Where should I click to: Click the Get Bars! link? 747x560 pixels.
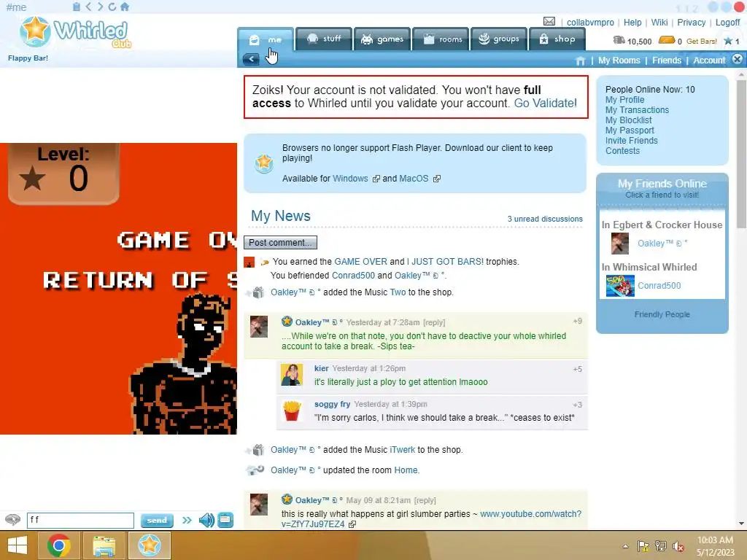pos(701,42)
